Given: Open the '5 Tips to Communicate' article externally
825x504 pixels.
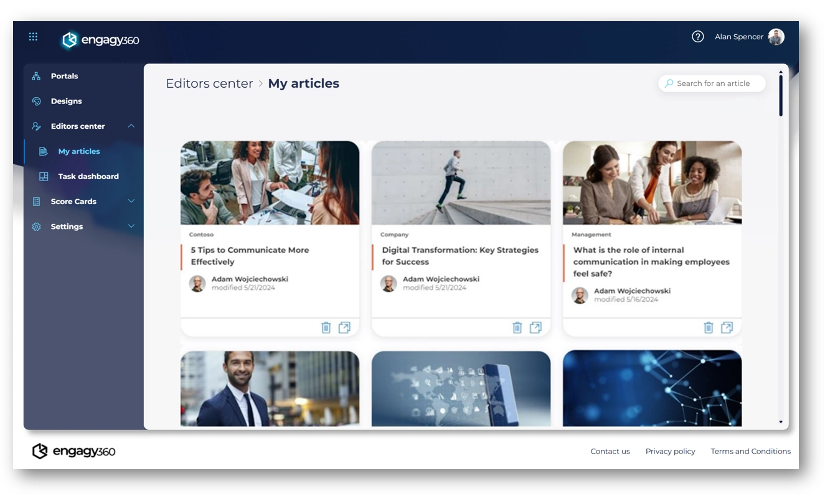Looking at the screenshot, I should click(x=344, y=327).
